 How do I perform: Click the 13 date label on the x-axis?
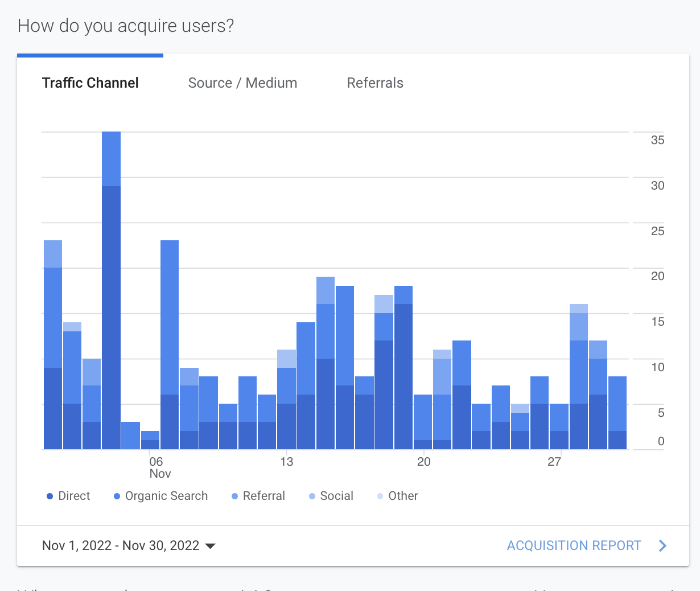(286, 462)
